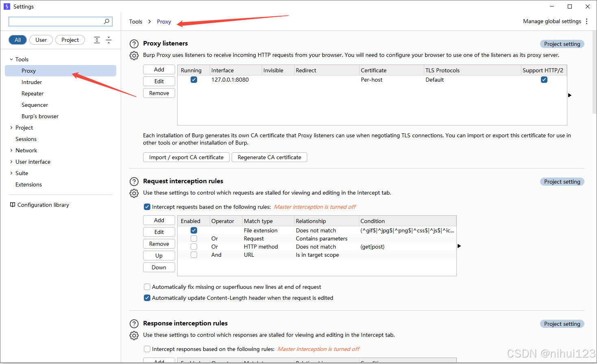Open gear options for Proxy listeners

pyautogui.click(x=134, y=56)
